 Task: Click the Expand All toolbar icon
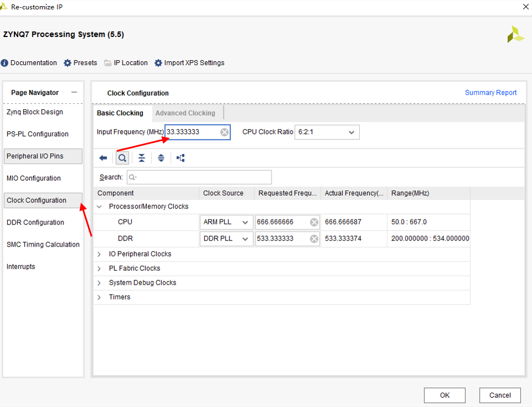click(161, 158)
